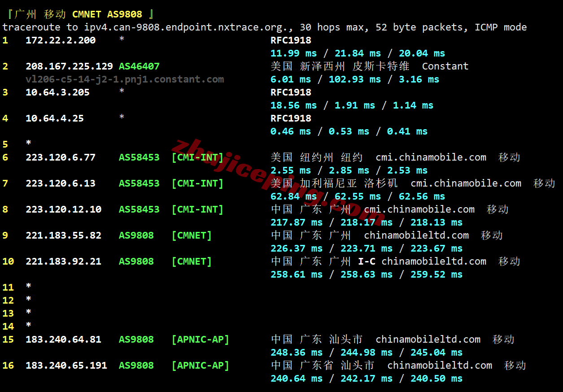
Task: Select the 1.91 ms latency value
Action: [x=355, y=105]
